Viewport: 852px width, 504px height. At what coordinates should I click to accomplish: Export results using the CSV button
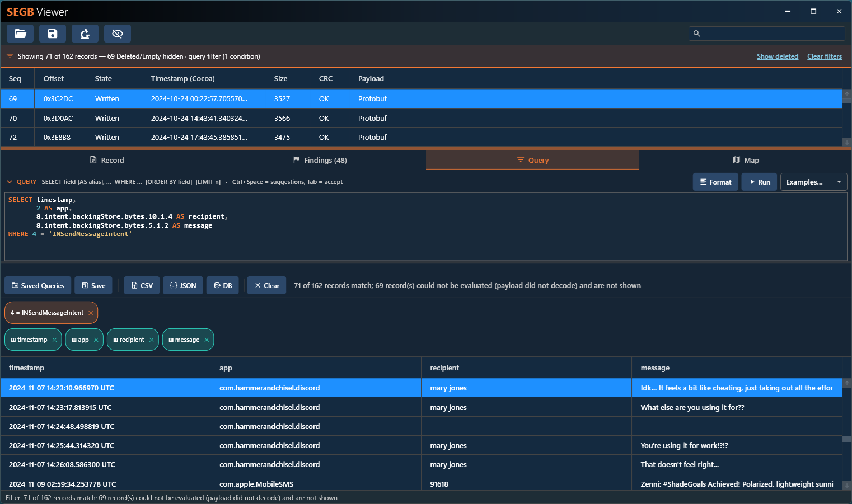click(x=142, y=285)
